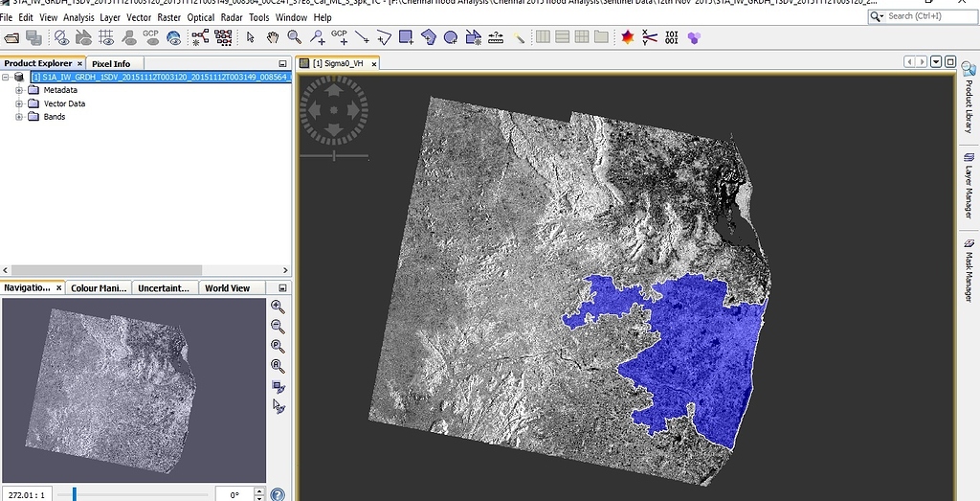Viewport: 980px width, 501px height.
Task: Expand the Metadata tree node
Action: (x=18, y=90)
